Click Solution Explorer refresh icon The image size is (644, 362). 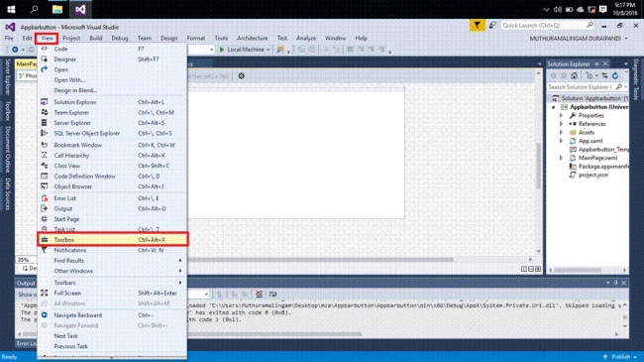(x=615, y=75)
